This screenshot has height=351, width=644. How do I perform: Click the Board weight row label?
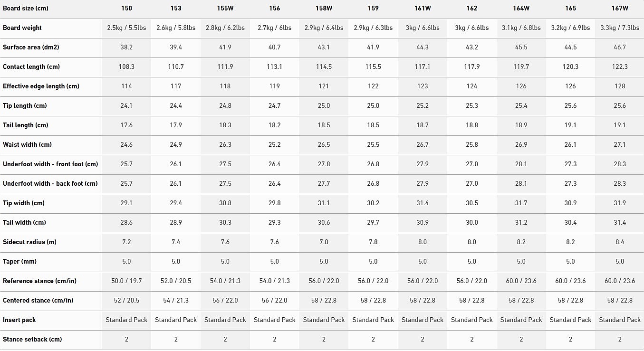(x=22, y=28)
